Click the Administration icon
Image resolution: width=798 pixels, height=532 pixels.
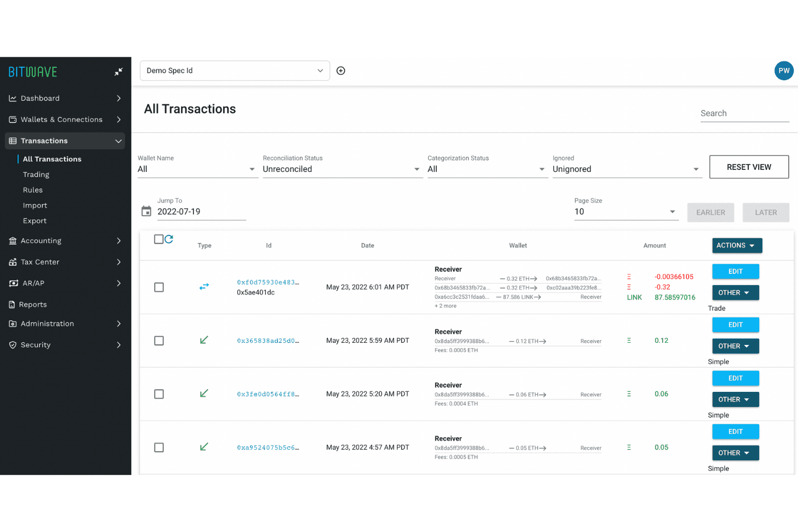[x=12, y=324]
